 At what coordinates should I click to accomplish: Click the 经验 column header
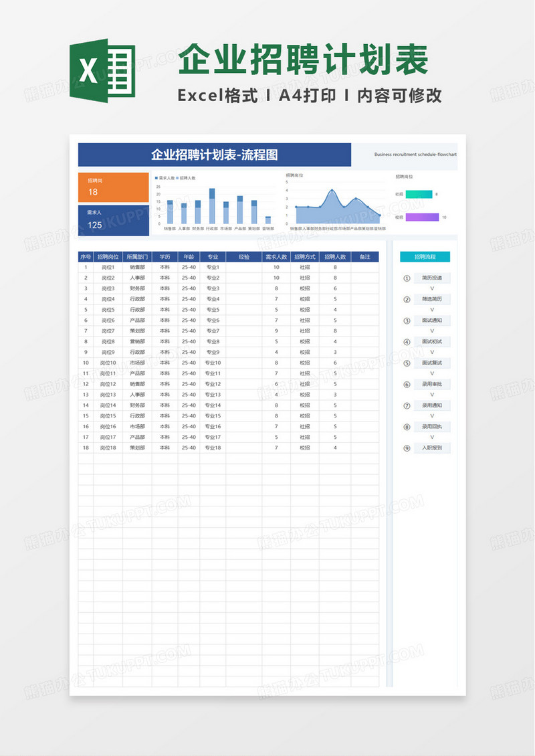(x=244, y=257)
